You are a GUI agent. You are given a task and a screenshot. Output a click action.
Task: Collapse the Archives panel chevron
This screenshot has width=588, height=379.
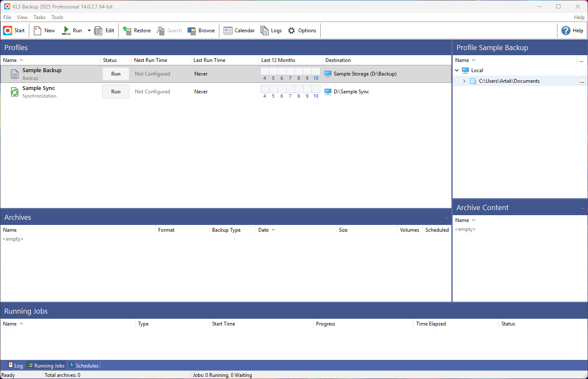pyautogui.click(x=446, y=217)
